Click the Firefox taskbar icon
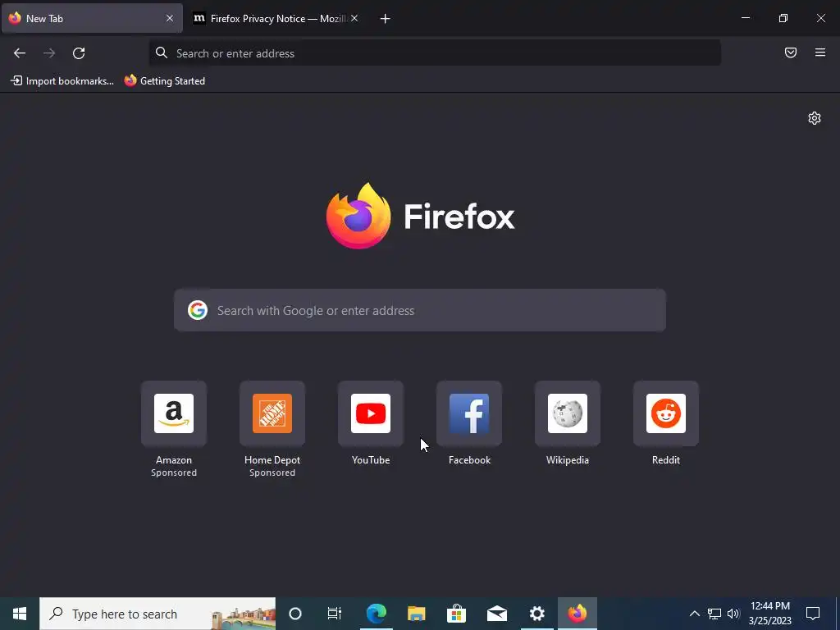Screen dimensions: 840x630 pos(577,614)
